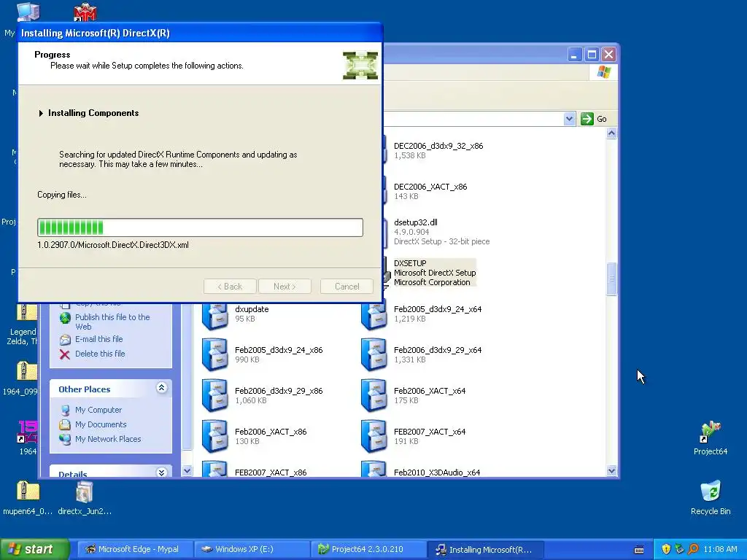Viewport: 747px width, 560px height.
Task: Select the directx_Jun2... desktop icon
Action: pyautogui.click(x=85, y=492)
